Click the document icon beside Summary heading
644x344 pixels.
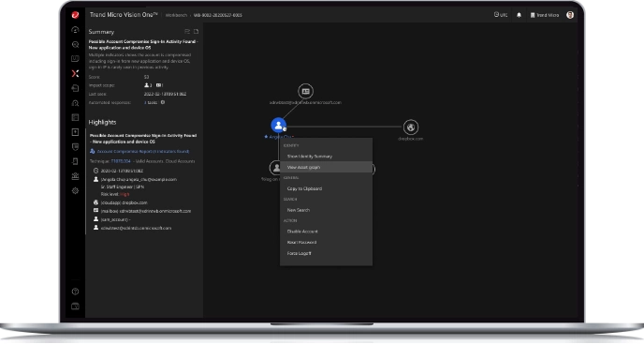(196, 32)
